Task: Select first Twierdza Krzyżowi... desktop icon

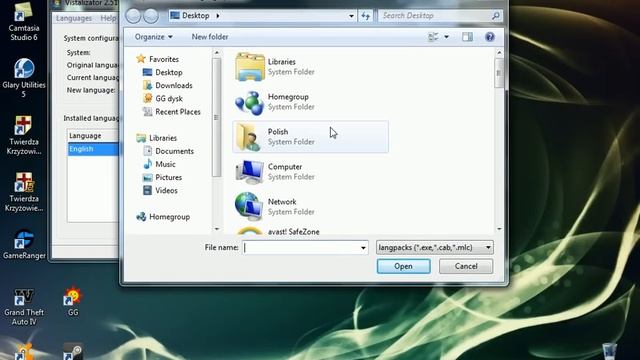Action: 24,135
